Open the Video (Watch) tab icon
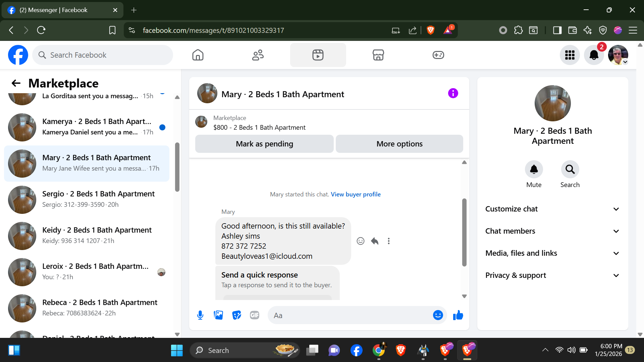The image size is (644, 362). point(318,55)
